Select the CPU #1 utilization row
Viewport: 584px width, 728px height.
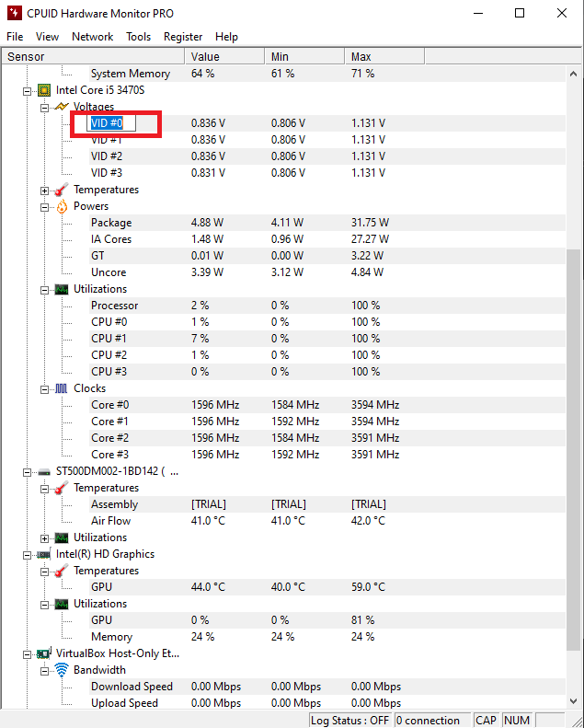tap(327, 339)
